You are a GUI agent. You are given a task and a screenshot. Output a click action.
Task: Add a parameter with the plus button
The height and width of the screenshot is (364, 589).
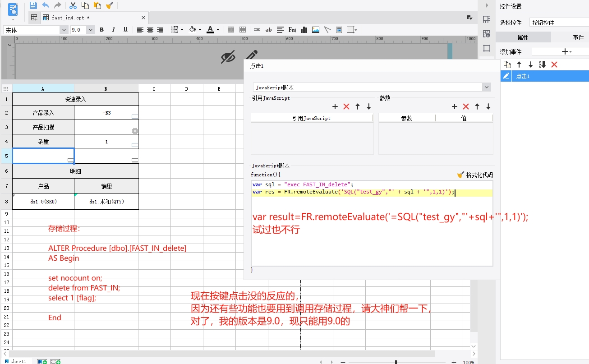pyautogui.click(x=455, y=106)
